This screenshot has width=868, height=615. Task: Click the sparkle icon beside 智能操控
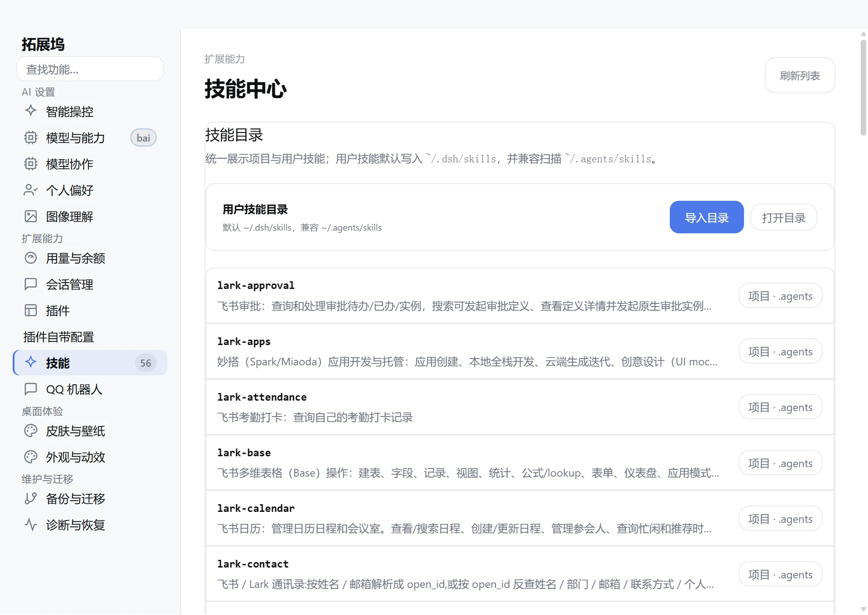point(31,111)
